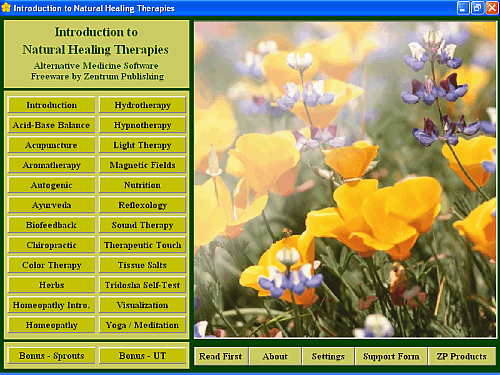Open the Visualization topic
This screenshot has height=375, width=500.
tap(143, 305)
